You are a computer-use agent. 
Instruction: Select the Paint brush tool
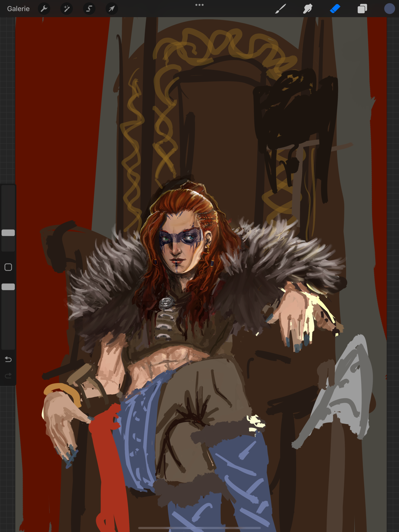coord(281,9)
